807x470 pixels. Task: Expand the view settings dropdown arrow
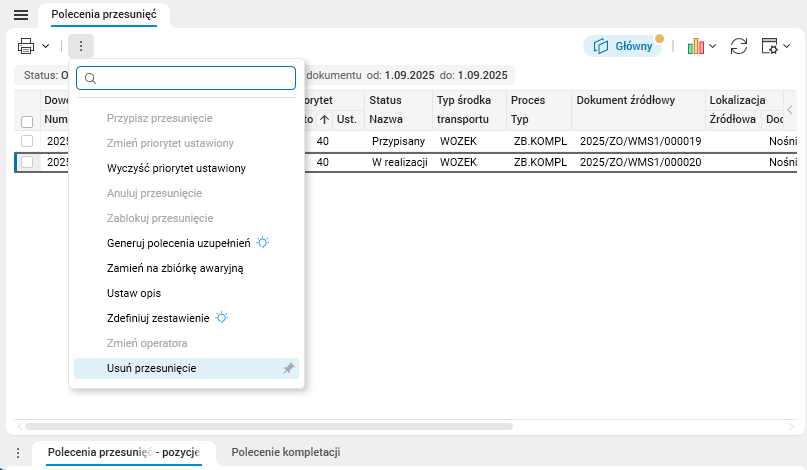click(787, 46)
